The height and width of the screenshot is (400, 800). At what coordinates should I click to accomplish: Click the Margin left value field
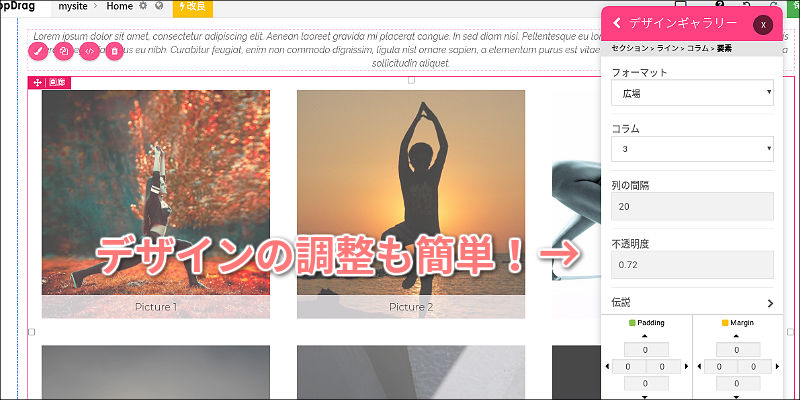[x=720, y=366]
